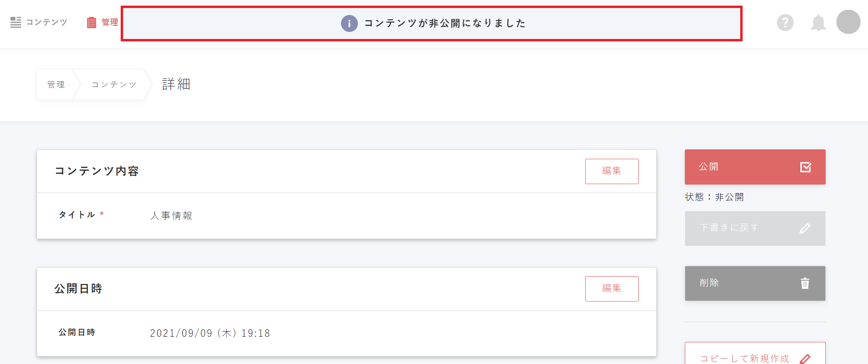This screenshot has height=364, width=868.
Task: Open the notifications bell icon
Action: (818, 23)
